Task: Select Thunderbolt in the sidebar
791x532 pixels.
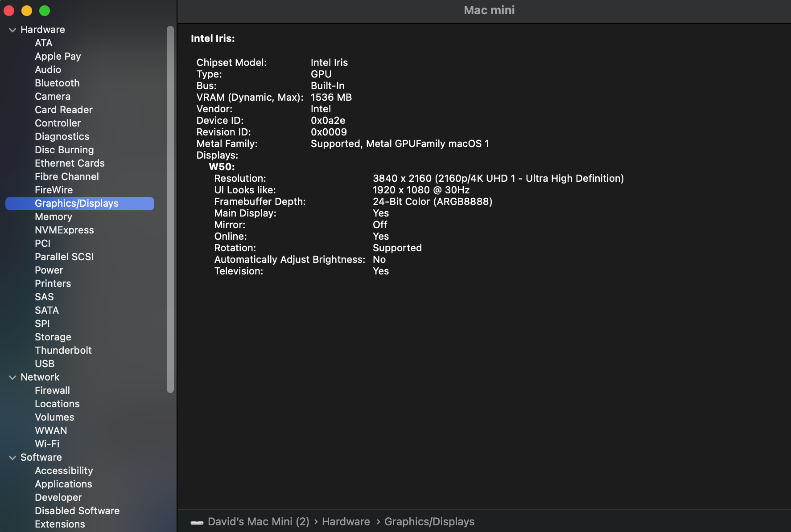Action: point(63,351)
